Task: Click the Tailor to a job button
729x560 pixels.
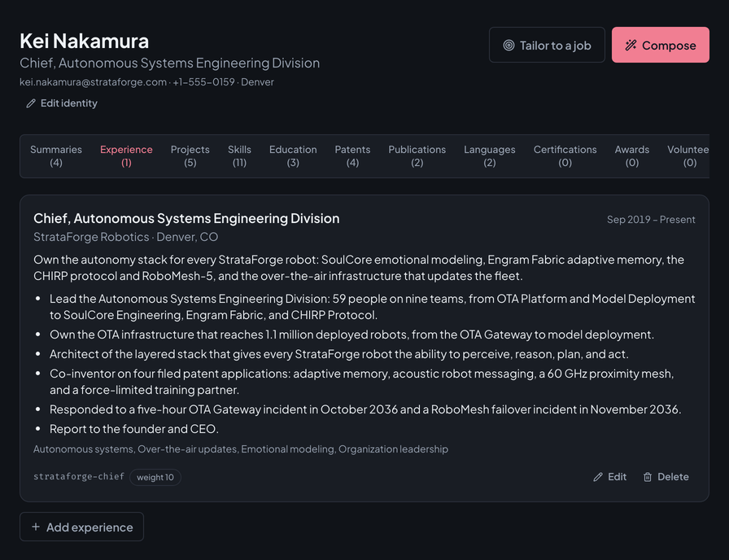Action: tap(547, 45)
